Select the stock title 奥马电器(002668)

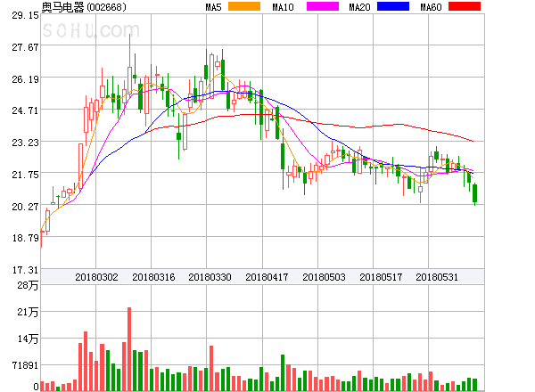84,7
